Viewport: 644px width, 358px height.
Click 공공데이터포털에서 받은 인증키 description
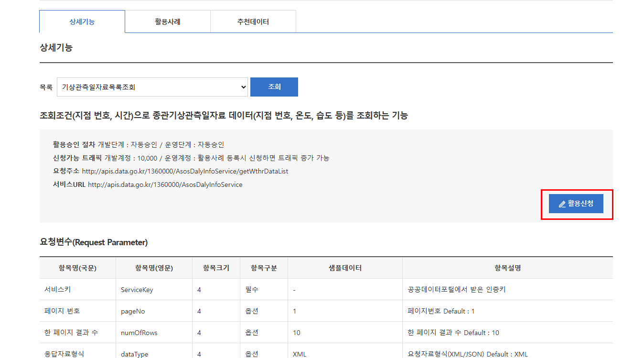click(x=456, y=290)
